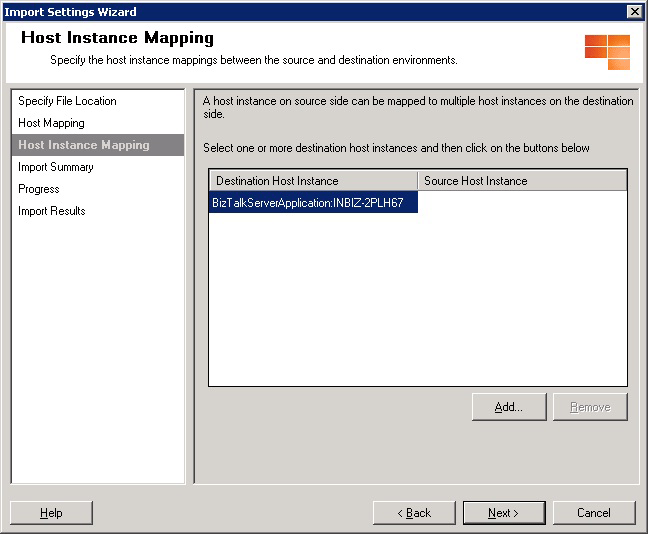Viewport: 648px width, 534px height.
Task: Click the orange BizTalk logo icon
Action: pos(607,52)
